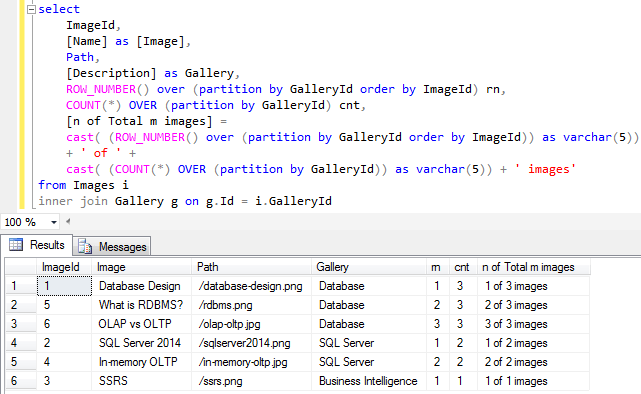Screen dimensions: 641x394
Task: Click the Gallery cell for Database Design row
Action: [x=369, y=286]
